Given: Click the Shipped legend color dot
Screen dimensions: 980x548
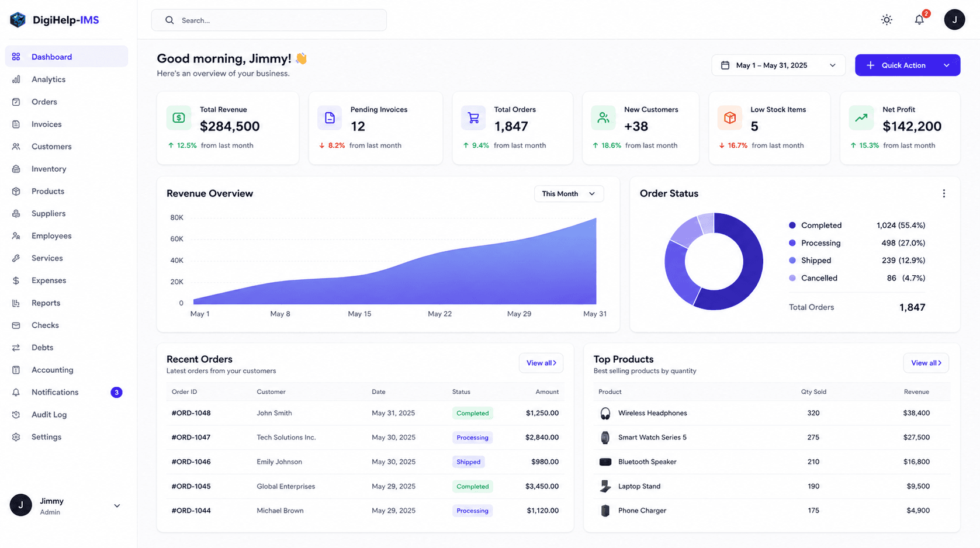Looking at the screenshot, I should 792,261.
